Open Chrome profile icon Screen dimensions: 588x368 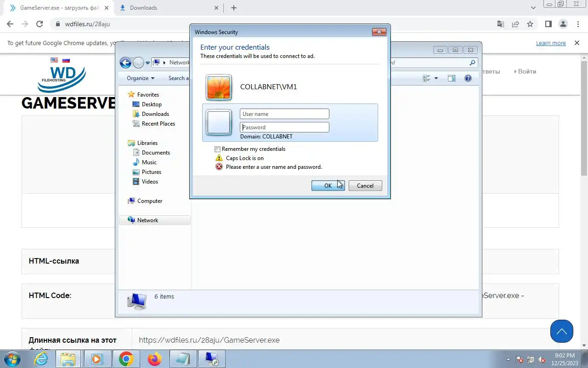563,24
